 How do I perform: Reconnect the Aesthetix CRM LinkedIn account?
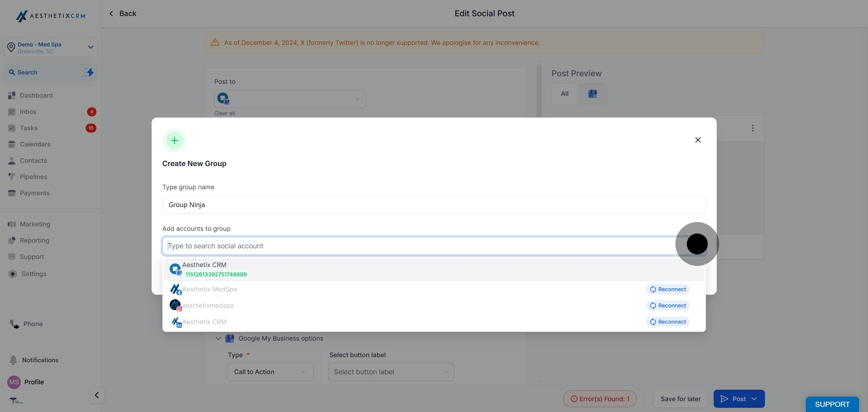point(668,322)
